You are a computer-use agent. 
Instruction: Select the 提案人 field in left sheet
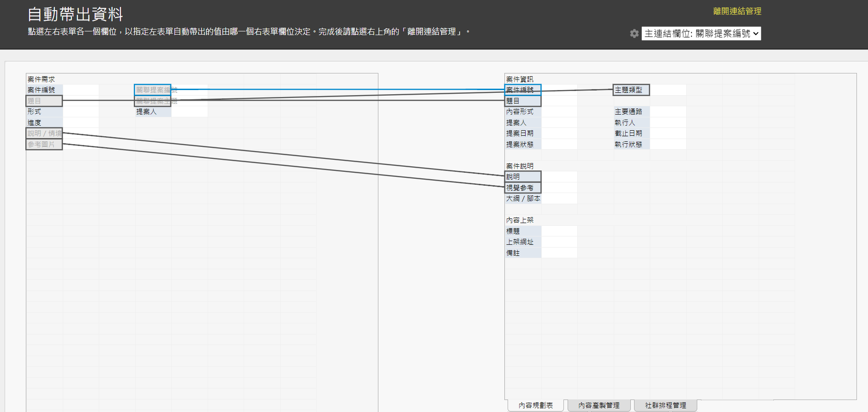pos(152,112)
